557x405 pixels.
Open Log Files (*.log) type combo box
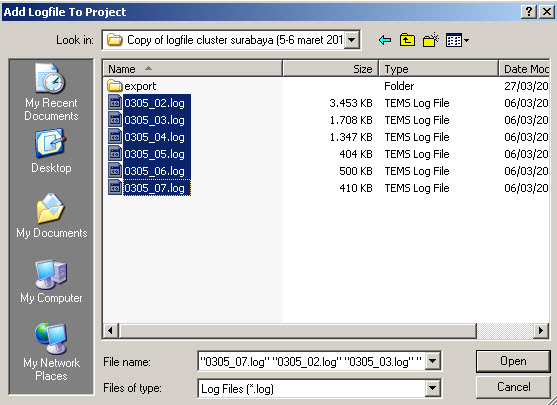(x=319, y=388)
